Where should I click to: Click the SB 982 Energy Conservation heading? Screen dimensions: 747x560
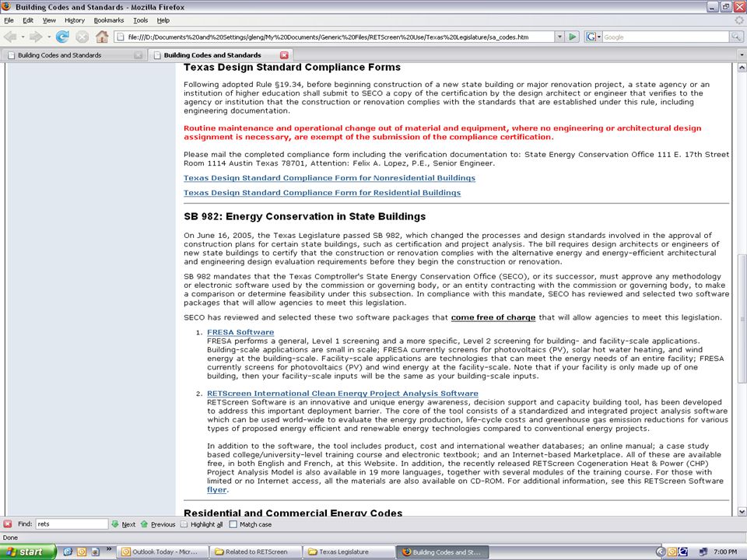click(305, 217)
